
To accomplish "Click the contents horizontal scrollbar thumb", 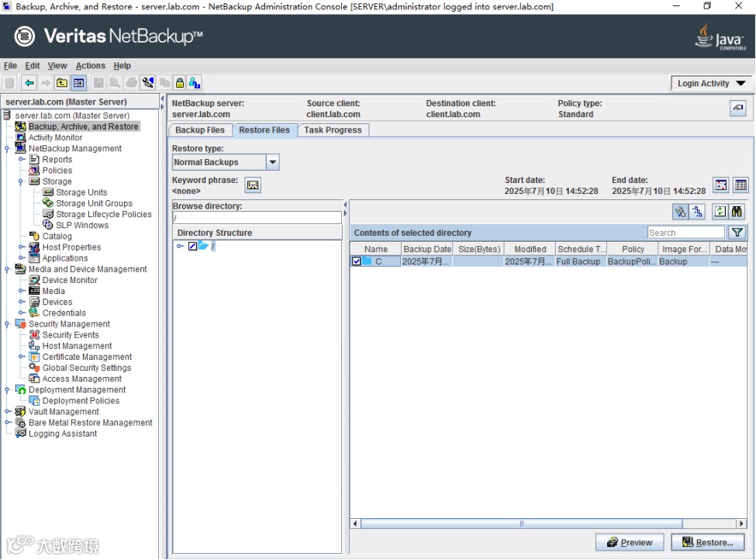I will [x=521, y=524].
